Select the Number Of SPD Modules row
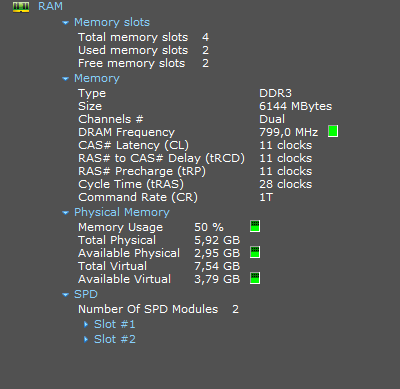 [158, 309]
